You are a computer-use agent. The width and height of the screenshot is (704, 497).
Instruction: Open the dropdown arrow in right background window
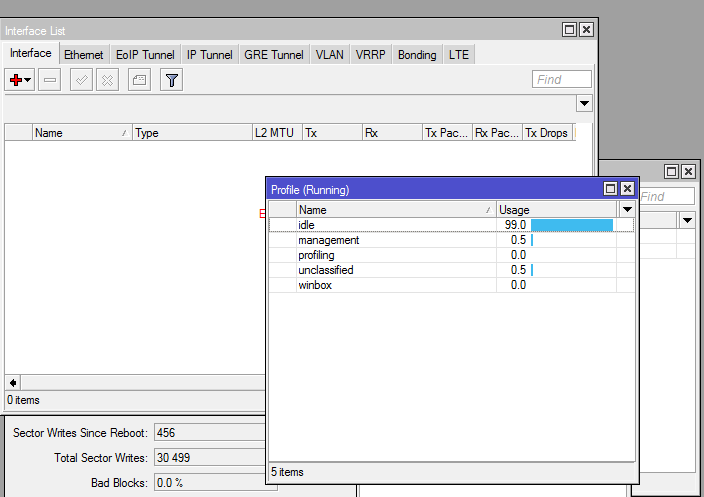click(687, 220)
